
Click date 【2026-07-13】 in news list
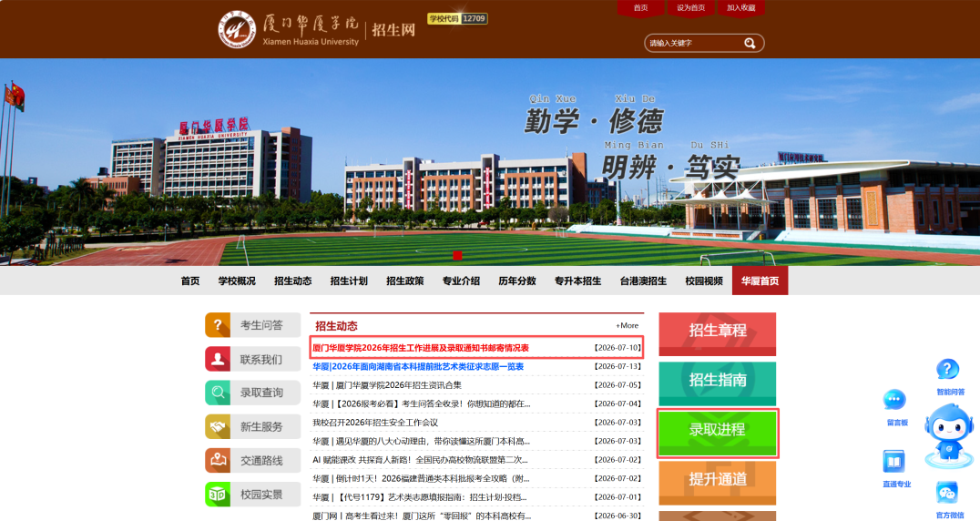(x=618, y=367)
